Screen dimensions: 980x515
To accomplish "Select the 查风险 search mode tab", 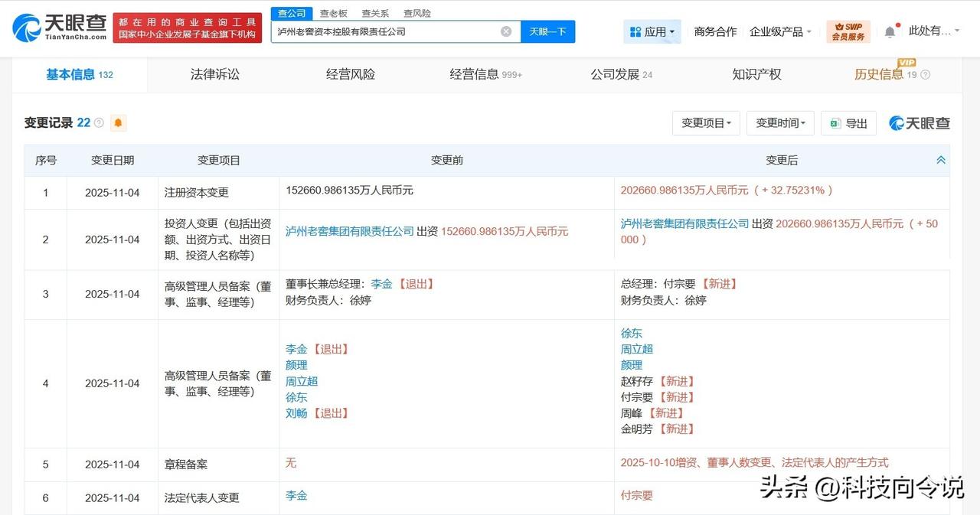I will (417, 13).
